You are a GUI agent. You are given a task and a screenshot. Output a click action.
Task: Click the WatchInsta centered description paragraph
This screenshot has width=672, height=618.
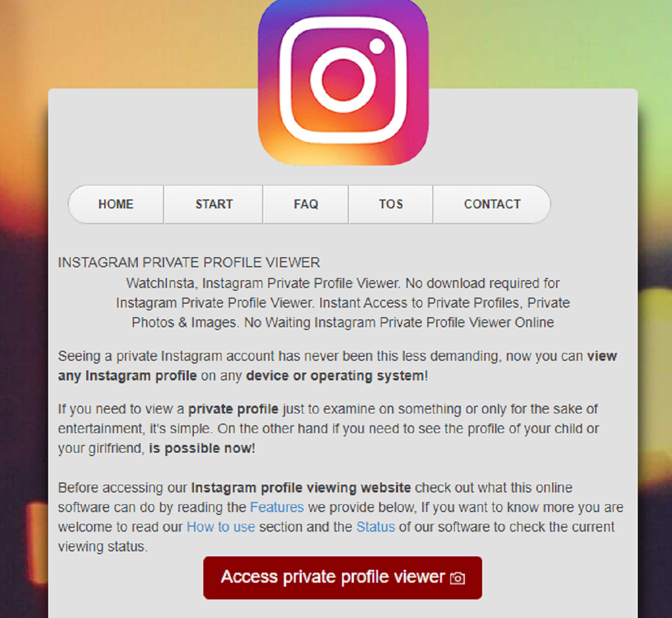(x=343, y=303)
